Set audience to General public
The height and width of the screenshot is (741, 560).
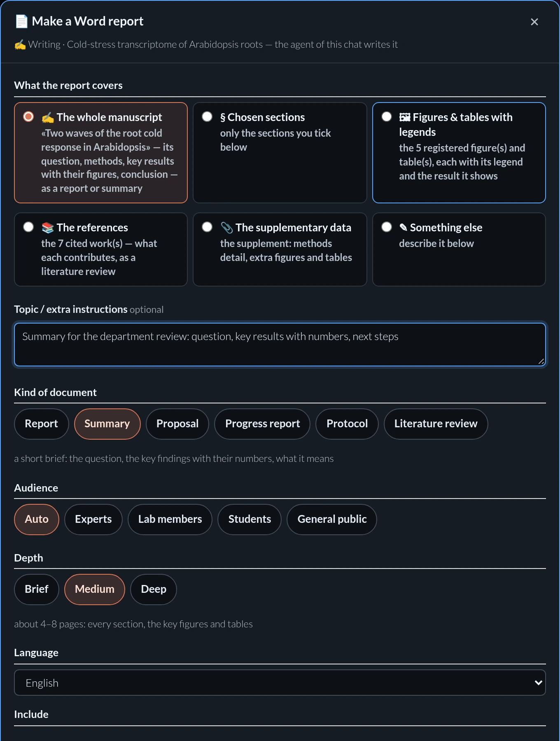(x=332, y=520)
